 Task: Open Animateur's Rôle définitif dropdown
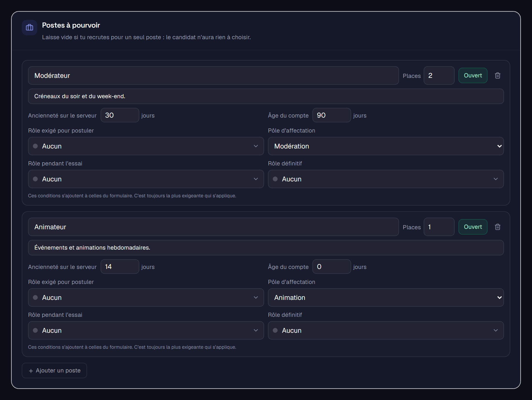[x=386, y=330]
